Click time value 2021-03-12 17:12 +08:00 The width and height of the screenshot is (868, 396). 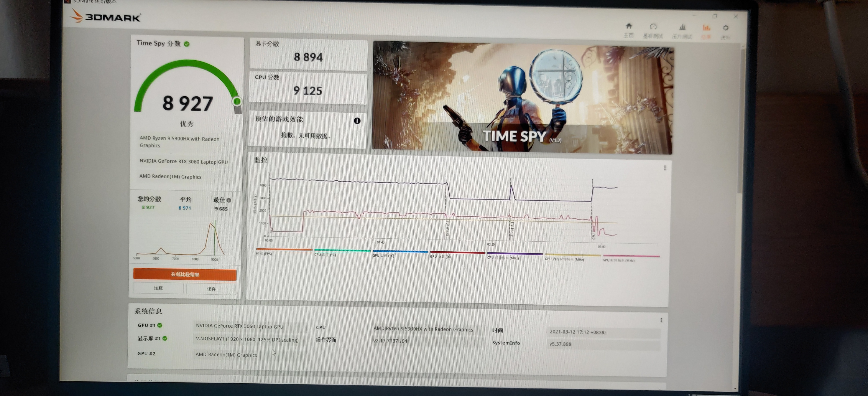tap(577, 332)
